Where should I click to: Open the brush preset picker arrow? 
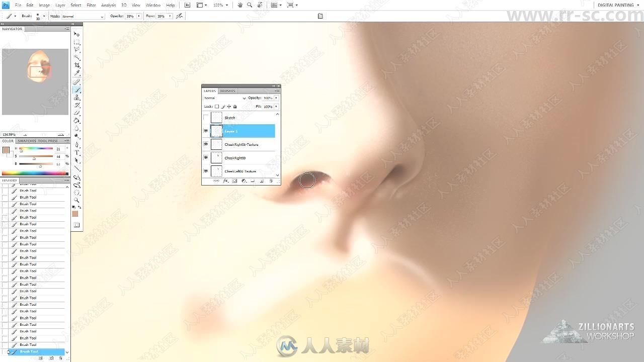click(x=44, y=16)
